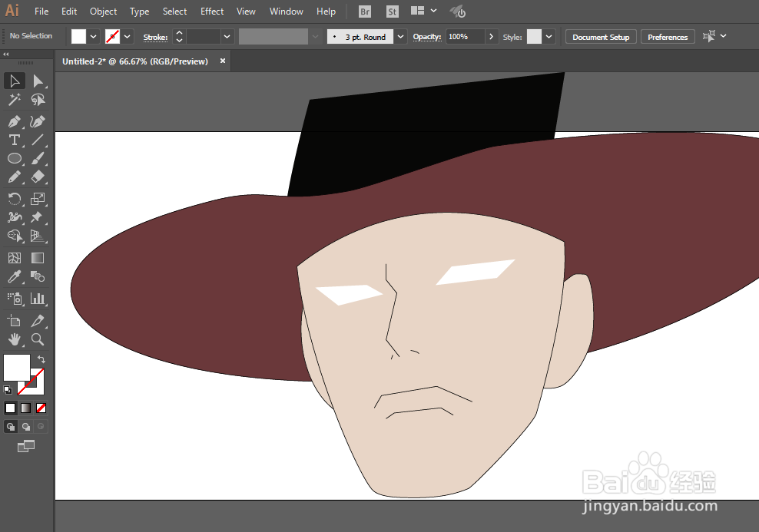The image size is (759, 532).
Task: Expand the stroke weight dropdown
Action: [x=227, y=37]
